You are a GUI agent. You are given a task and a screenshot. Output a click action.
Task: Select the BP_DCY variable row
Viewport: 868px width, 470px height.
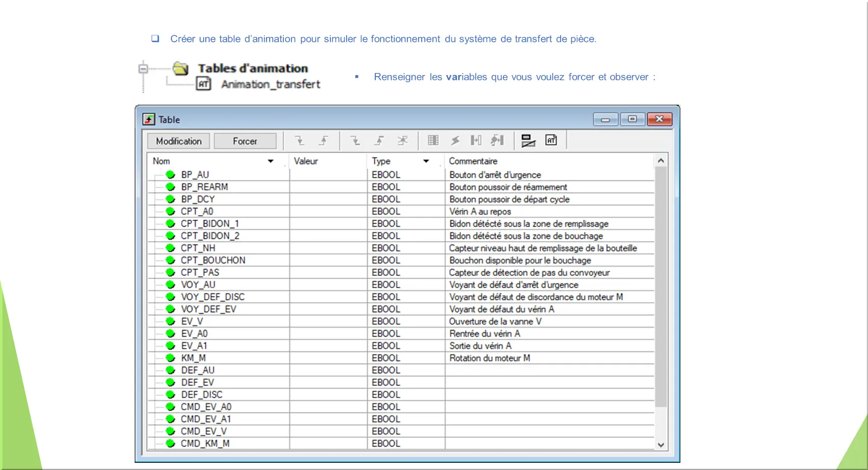(401, 199)
